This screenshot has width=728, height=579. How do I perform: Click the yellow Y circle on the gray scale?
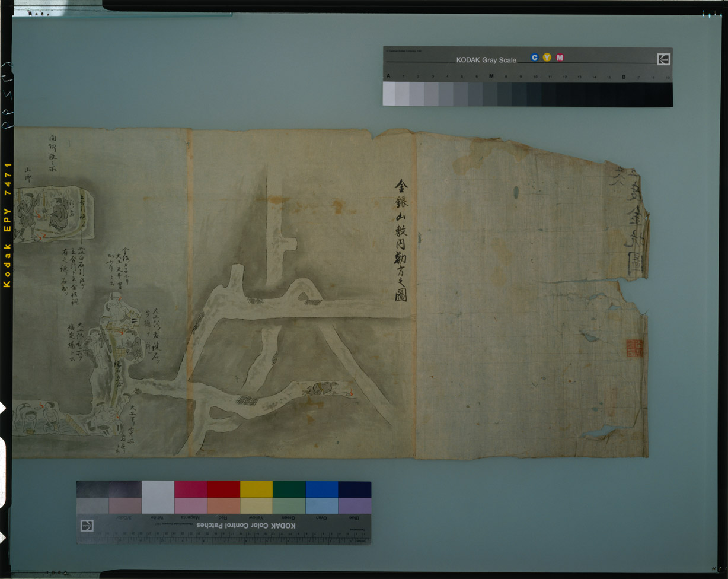(x=547, y=58)
